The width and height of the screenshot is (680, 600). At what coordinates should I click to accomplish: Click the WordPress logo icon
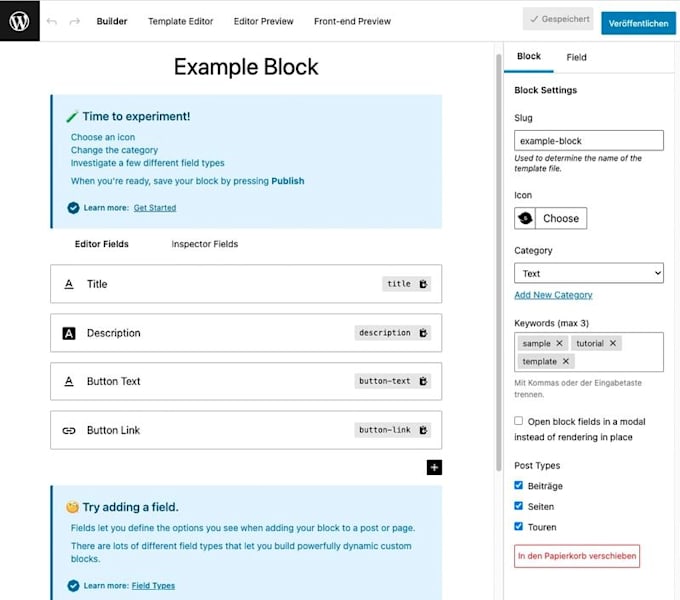(x=20, y=21)
